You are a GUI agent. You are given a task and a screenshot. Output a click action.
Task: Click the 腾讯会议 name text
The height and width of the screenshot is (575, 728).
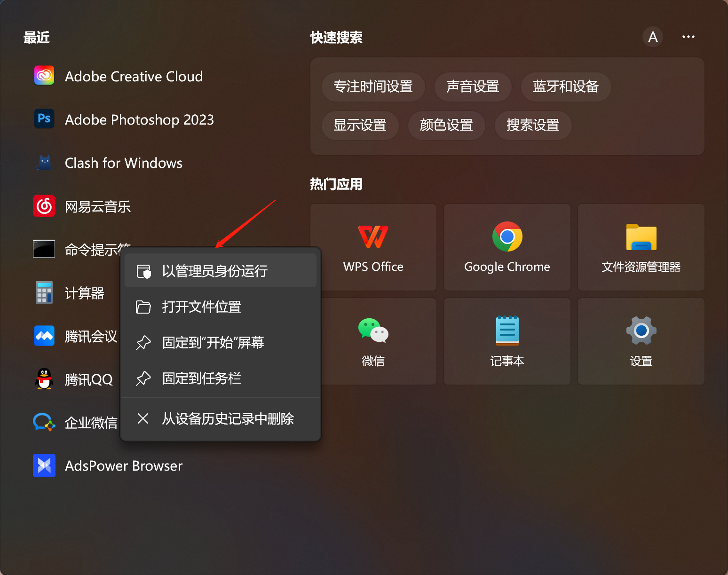(91, 336)
